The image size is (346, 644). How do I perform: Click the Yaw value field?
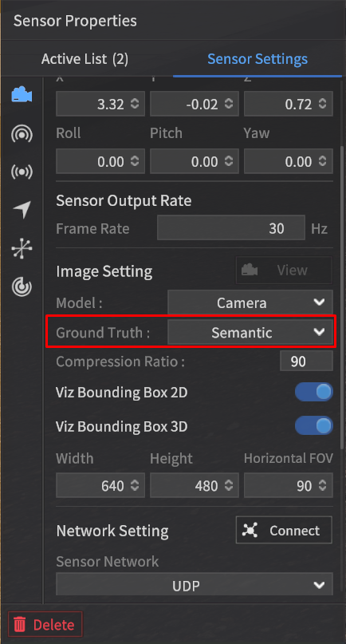289,161
